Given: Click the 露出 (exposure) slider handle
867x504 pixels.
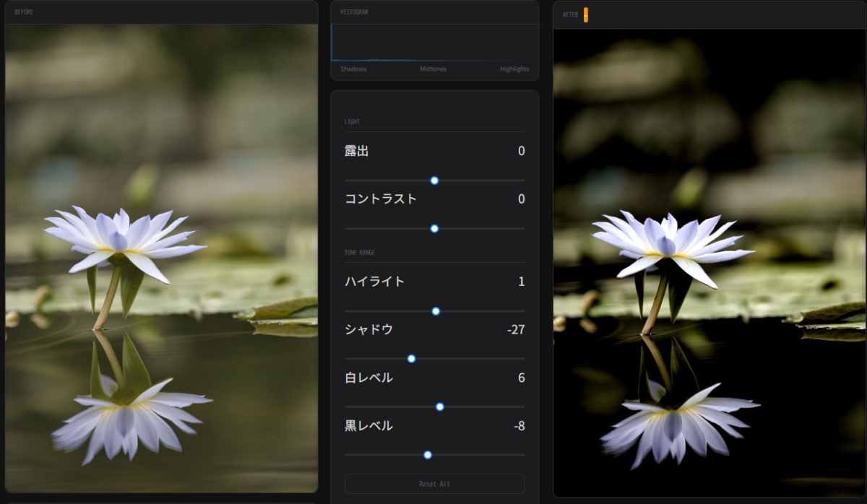Looking at the screenshot, I should [434, 181].
